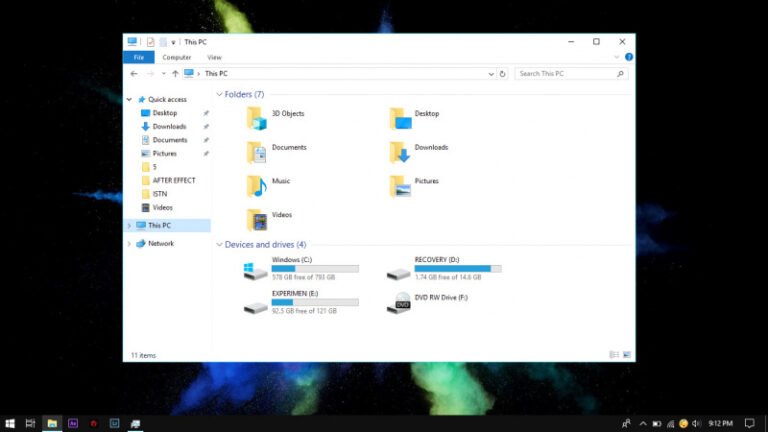Go up one level with Up arrow

175,73
